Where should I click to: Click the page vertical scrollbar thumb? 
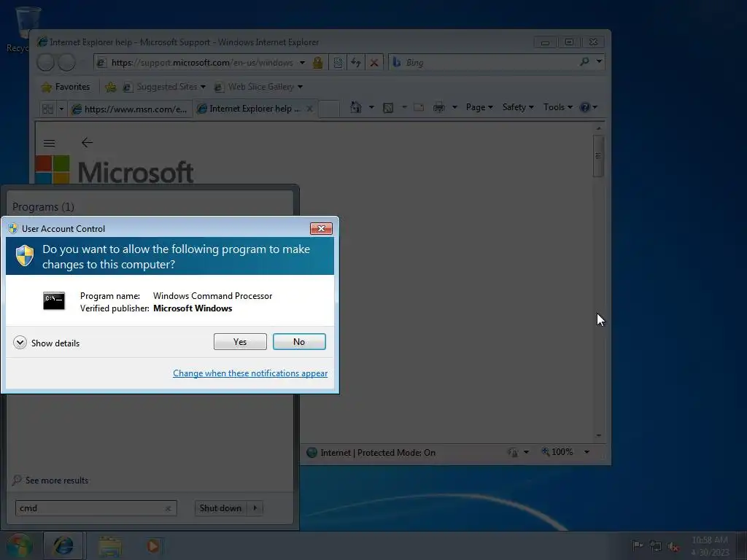(x=598, y=156)
